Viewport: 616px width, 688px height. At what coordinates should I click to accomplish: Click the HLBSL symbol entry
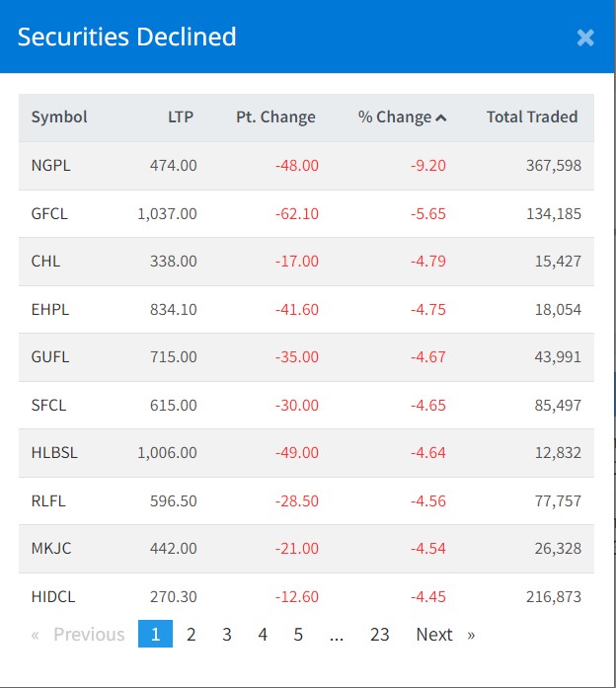point(54,452)
